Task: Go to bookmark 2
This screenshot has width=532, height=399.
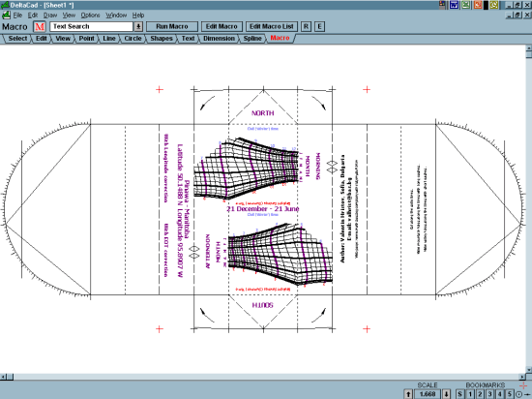Action: click(x=480, y=394)
